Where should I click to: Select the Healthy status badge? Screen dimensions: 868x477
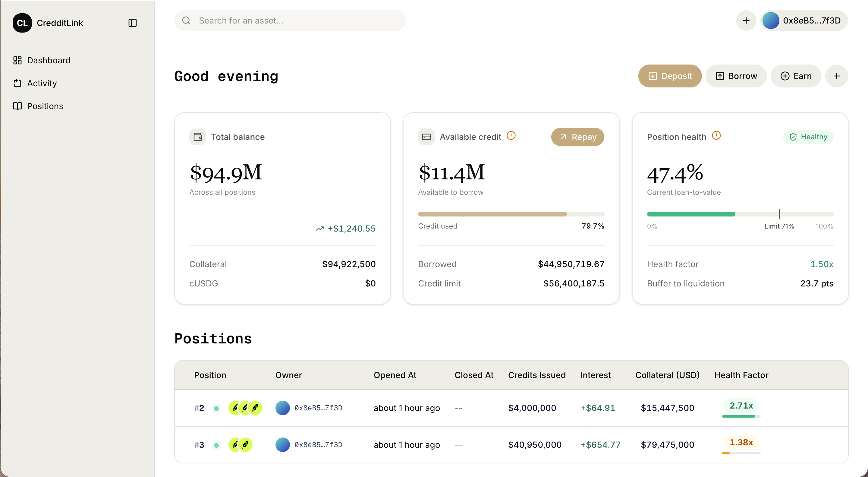tap(808, 137)
